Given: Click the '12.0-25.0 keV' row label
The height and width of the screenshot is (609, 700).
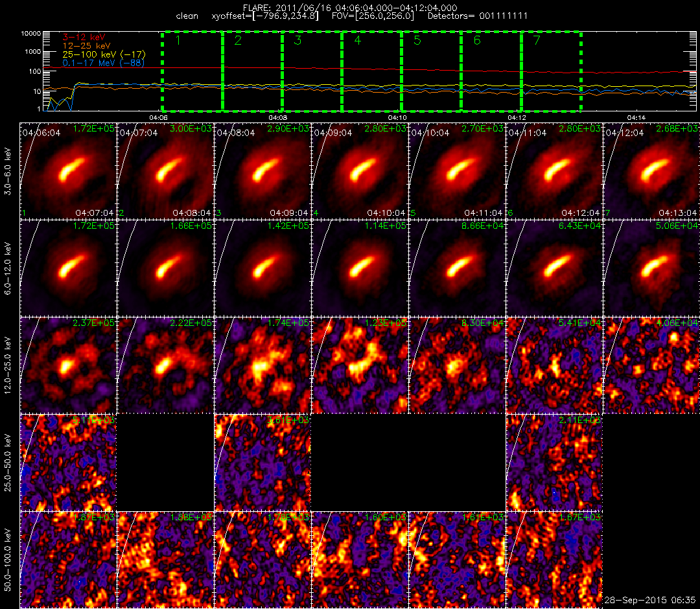Looking at the screenshot, I should [8, 365].
